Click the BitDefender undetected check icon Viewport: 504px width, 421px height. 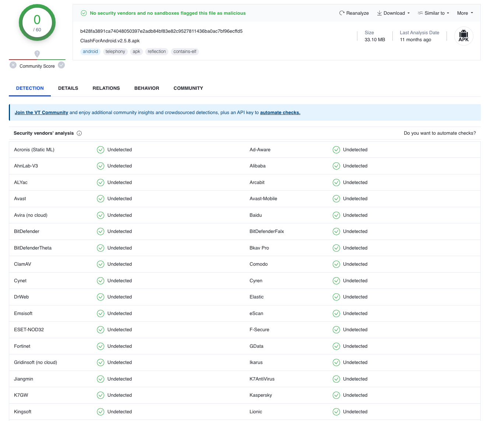point(101,231)
